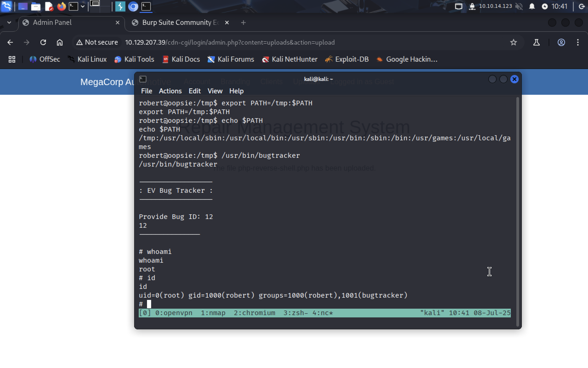
Task: Open the power manager icon
Action: pyautogui.click(x=545, y=6)
